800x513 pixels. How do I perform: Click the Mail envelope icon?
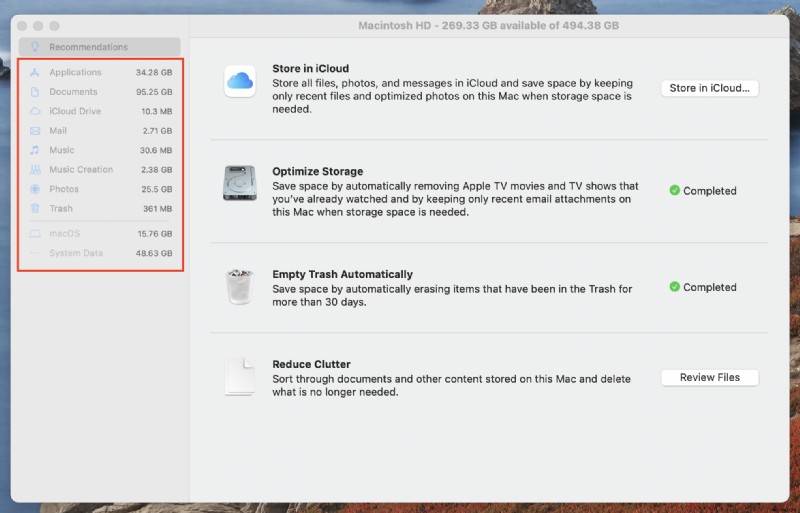(35, 131)
